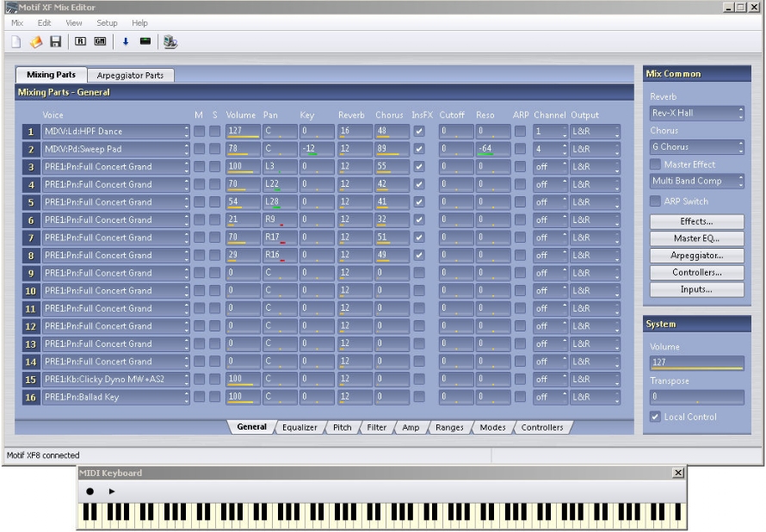The height and width of the screenshot is (532, 766).
Task: Click the black device icon with green light
Action: click(145, 41)
